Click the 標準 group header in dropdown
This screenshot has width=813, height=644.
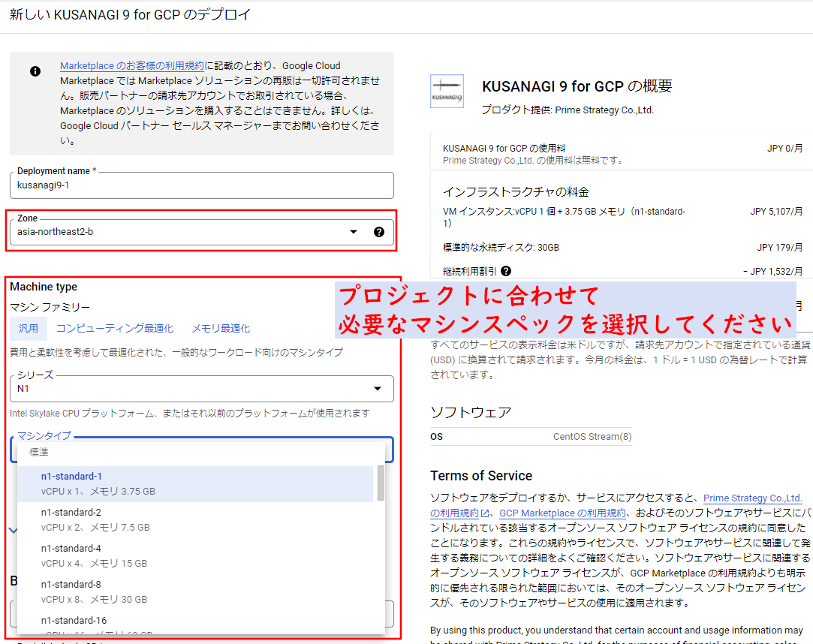[39, 452]
